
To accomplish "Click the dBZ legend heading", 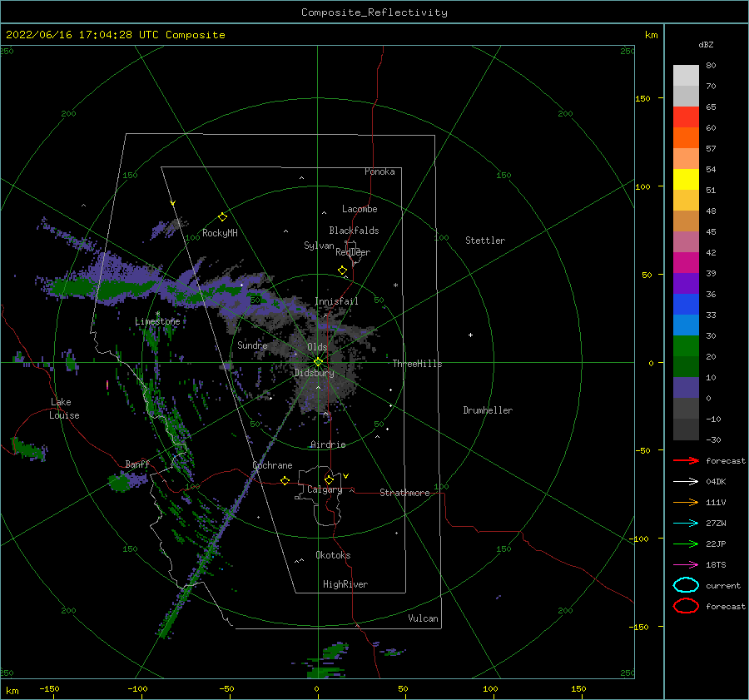I will 706,44.
